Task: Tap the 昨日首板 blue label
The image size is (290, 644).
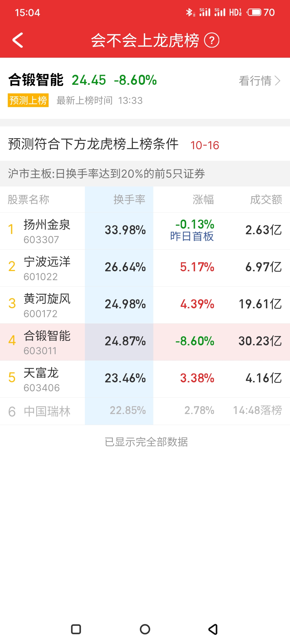Action: [x=192, y=236]
